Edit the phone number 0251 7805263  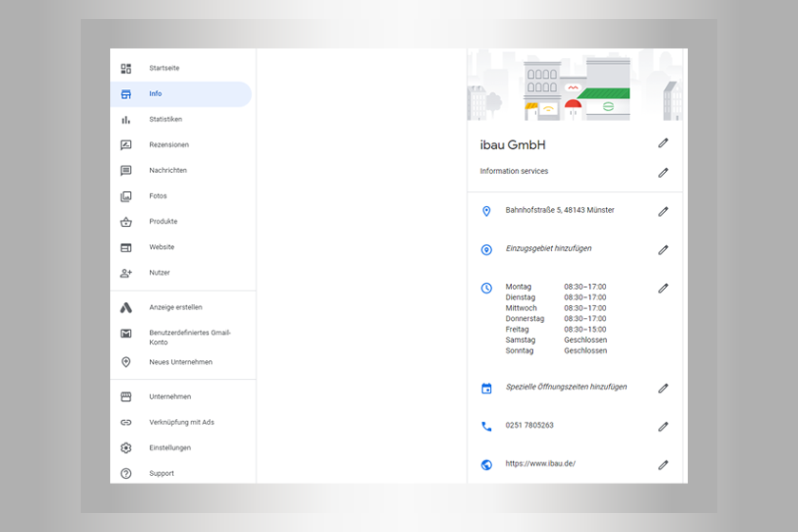(x=663, y=427)
